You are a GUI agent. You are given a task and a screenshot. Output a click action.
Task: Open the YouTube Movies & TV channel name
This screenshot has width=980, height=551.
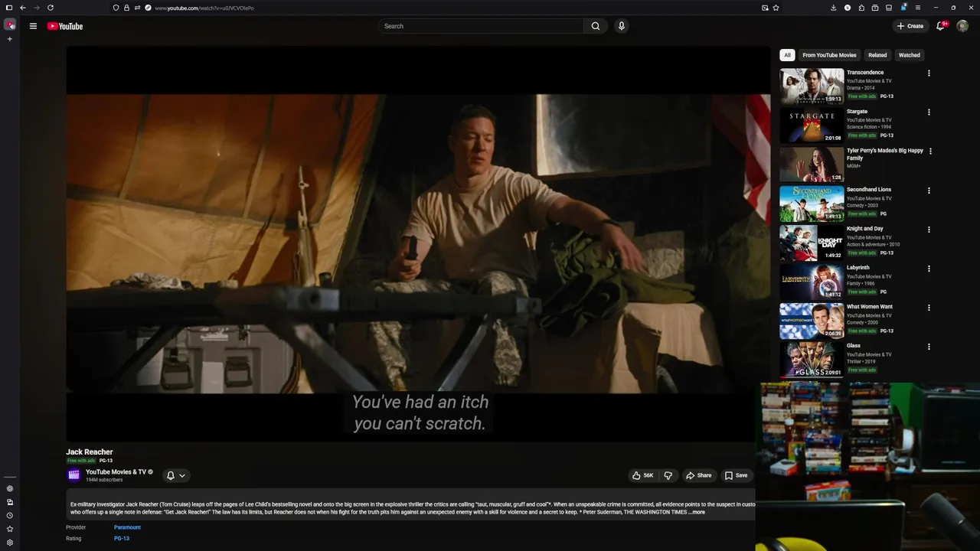click(x=116, y=472)
